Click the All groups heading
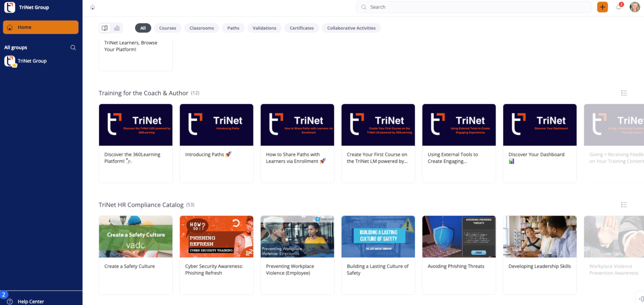 tap(16, 48)
